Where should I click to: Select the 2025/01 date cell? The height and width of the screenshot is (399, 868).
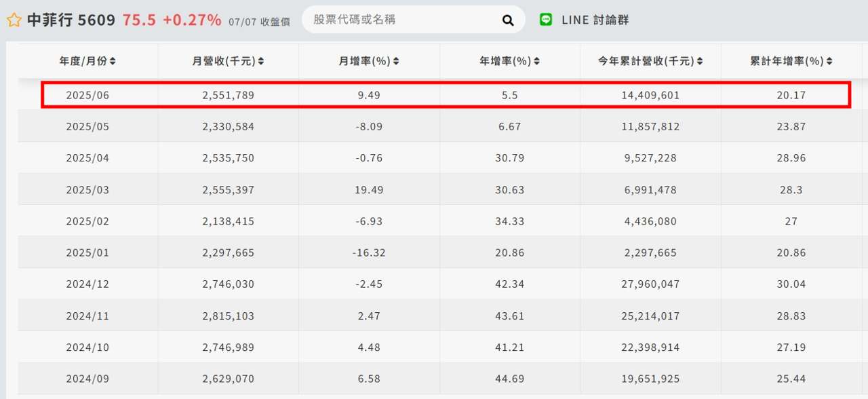pyautogui.click(x=87, y=252)
